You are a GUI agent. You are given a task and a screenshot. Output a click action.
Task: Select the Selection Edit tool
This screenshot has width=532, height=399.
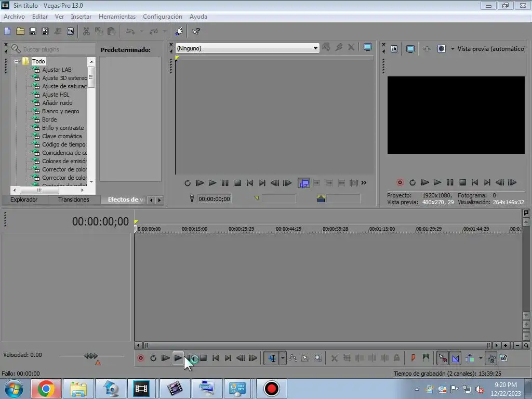tap(305, 358)
